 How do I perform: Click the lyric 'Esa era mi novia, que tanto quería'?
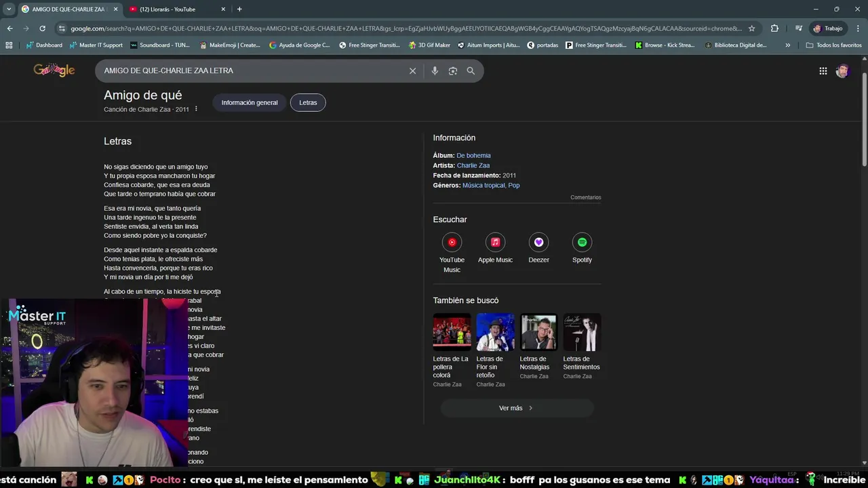(x=152, y=209)
